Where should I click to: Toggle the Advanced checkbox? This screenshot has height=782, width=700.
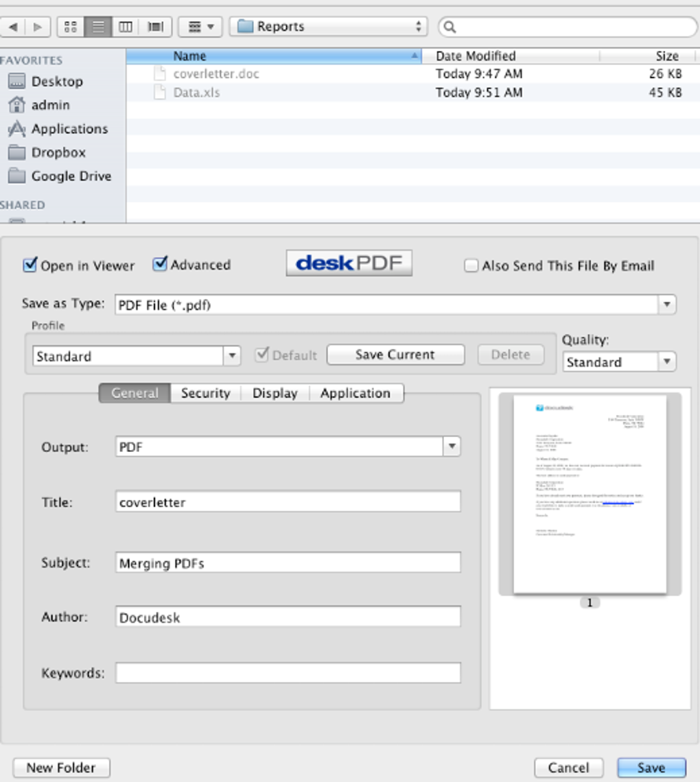(x=160, y=264)
